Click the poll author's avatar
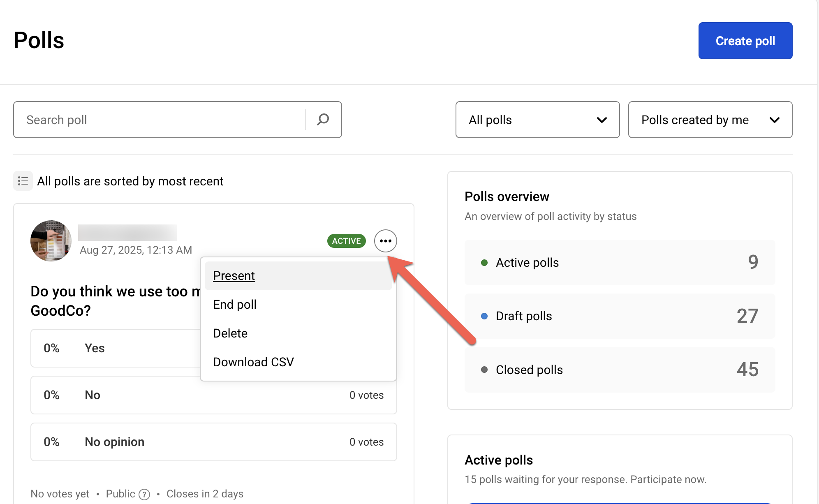The image size is (819, 504). coord(51,241)
